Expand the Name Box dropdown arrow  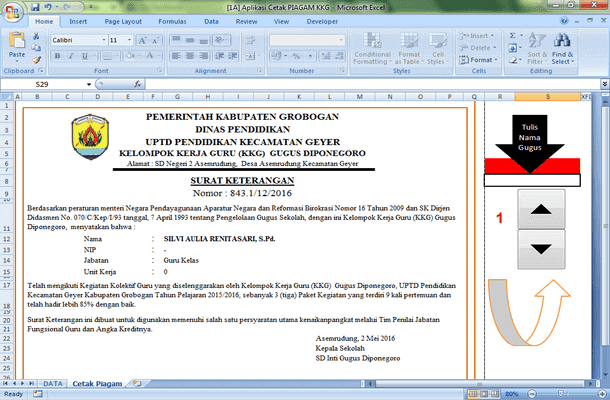click(x=89, y=84)
